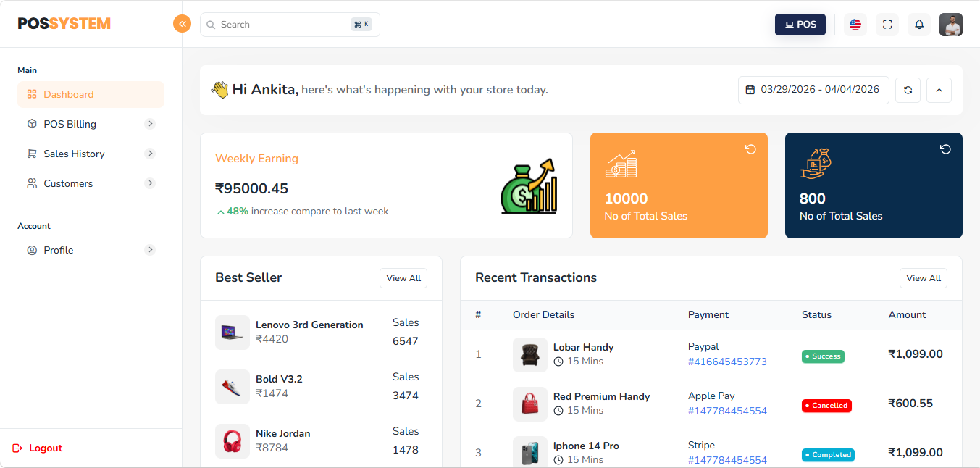The image size is (980, 468).
Task: Expand the Customers menu chevron
Action: tap(150, 183)
